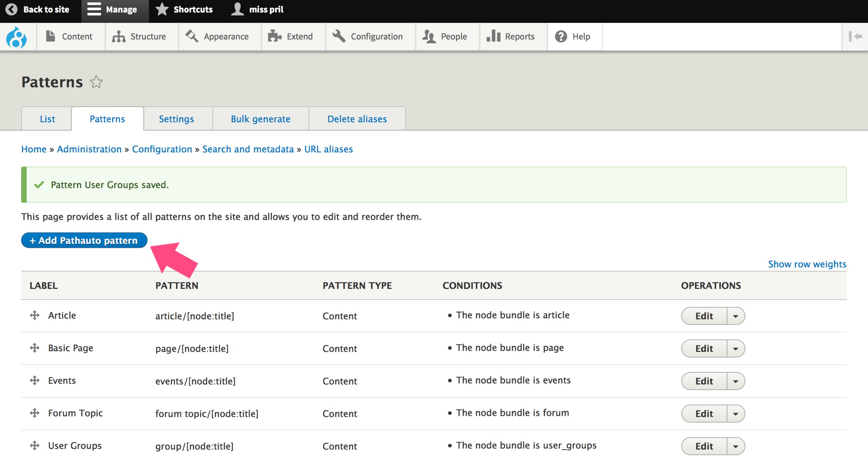Click the PATTERN TYPE column header
Viewport: 868px width, 460px height.
(x=357, y=285)
